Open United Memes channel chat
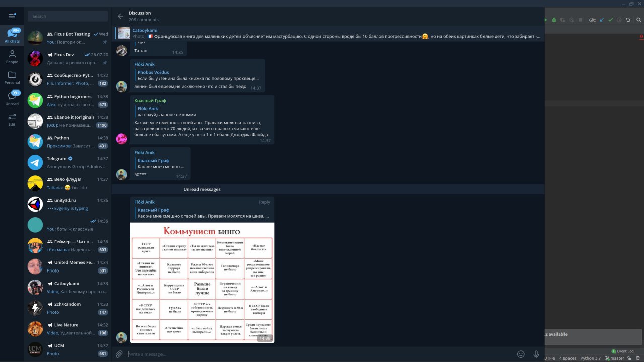Image resolution: width=644 pixels, height=362 pixels. pyautogui.click(x=68, y=266)
